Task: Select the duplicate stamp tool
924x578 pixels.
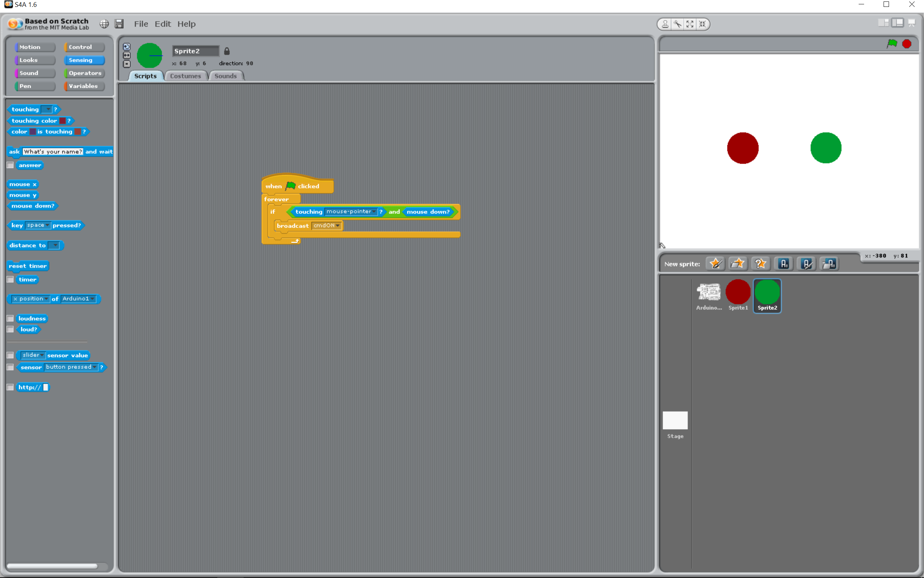Action: (665, 24)
